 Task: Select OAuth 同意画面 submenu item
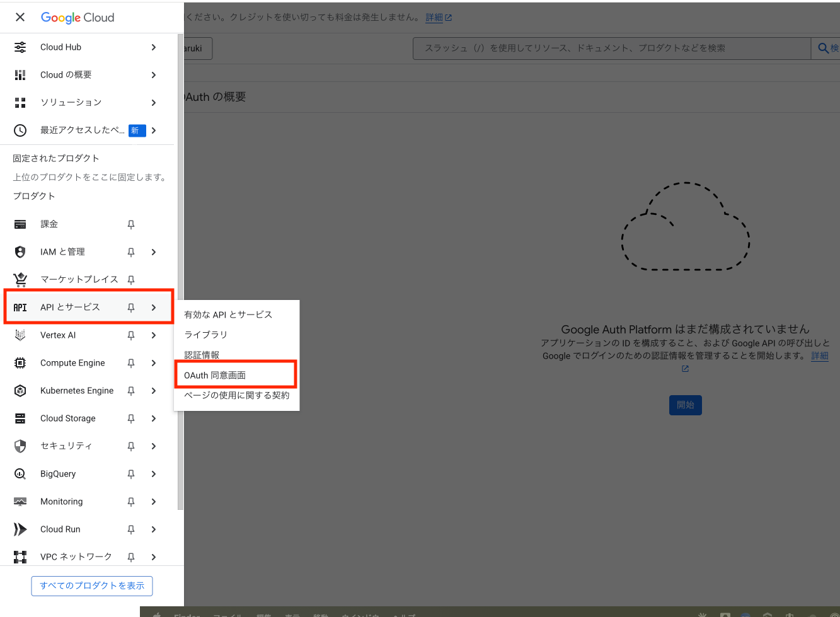click(236, 375)
